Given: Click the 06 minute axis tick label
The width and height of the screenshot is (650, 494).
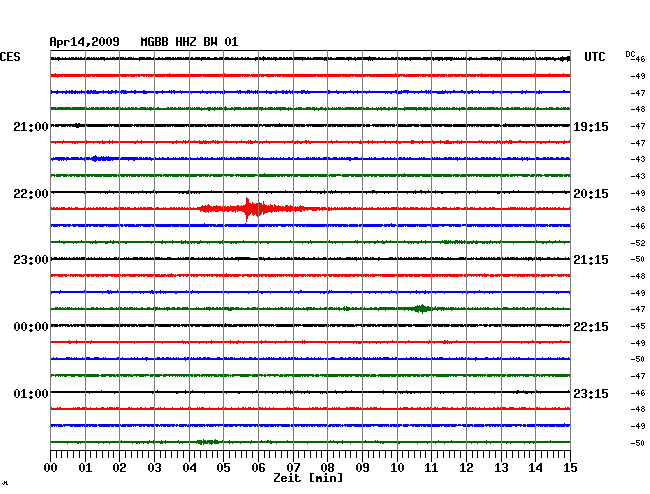Looking at the screenshot, I should 258,467.
